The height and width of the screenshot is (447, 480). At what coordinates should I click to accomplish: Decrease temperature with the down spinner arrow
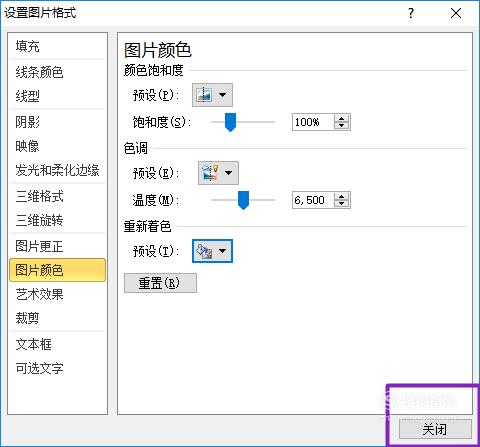[341, 204]
